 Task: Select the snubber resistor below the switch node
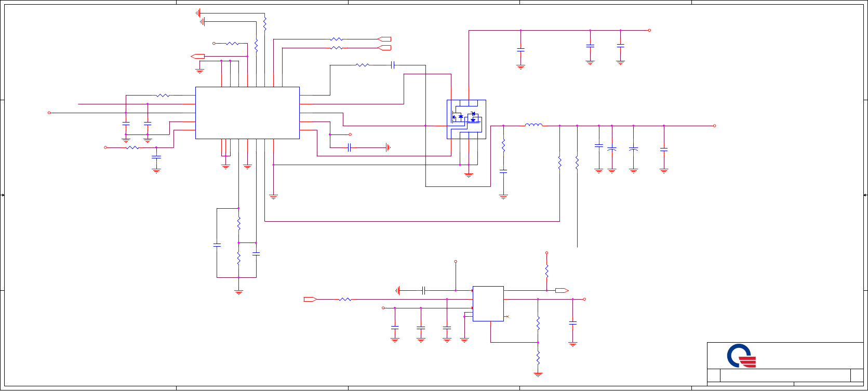coord(503,145)
